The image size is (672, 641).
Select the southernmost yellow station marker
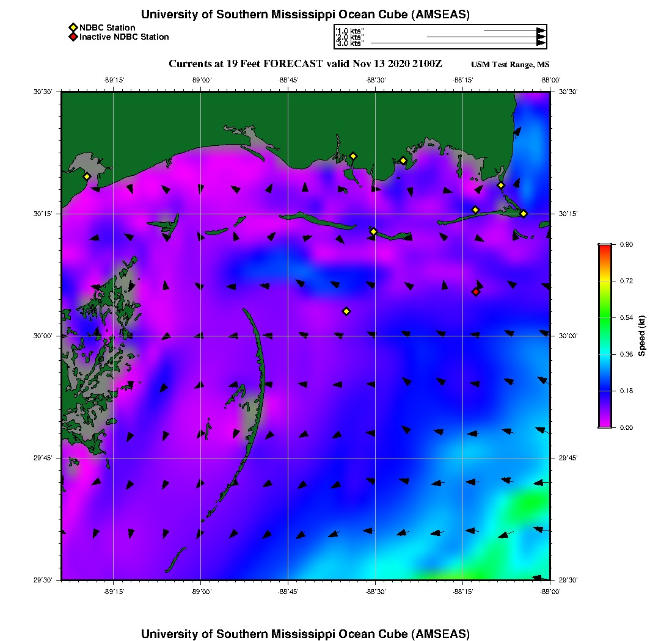coord(346,311)
